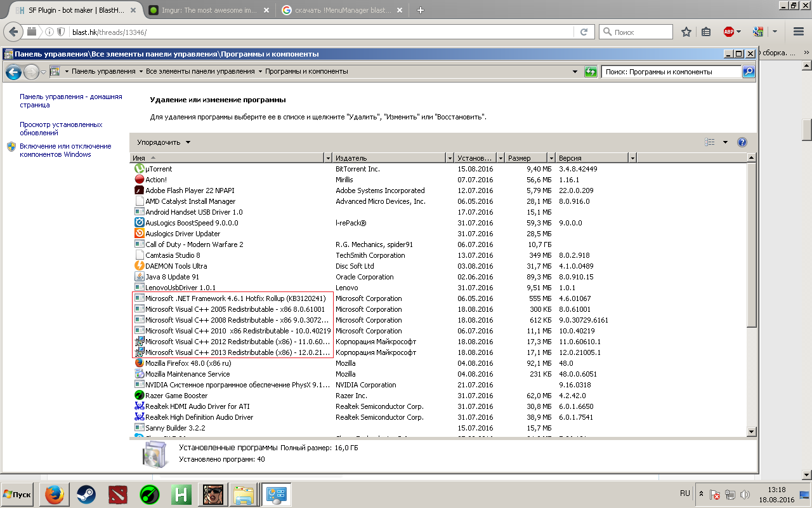Click the DAEMON Tools Ultra icon
Viewport: 812px width, 508px height.
pyautogui.click(x=140, y=266)
